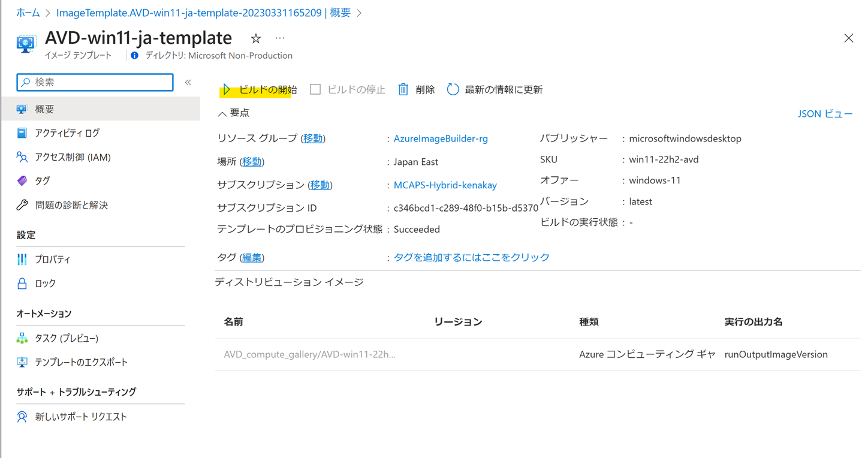
Task: Click the 最新の情報に更新 refresh icon
Action: click(x=453, y=89)
